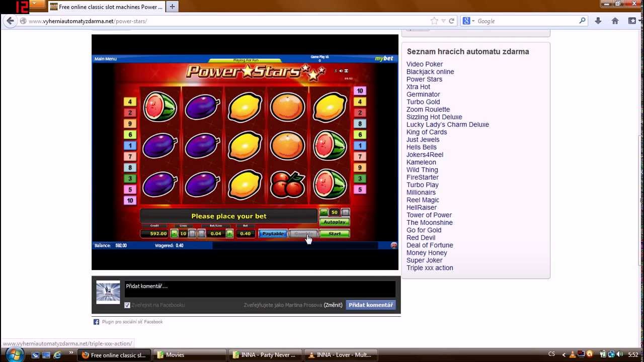This screenshot has width=644, height=362.
Task: Open the Google search engine selector
Action: point(468,21)
